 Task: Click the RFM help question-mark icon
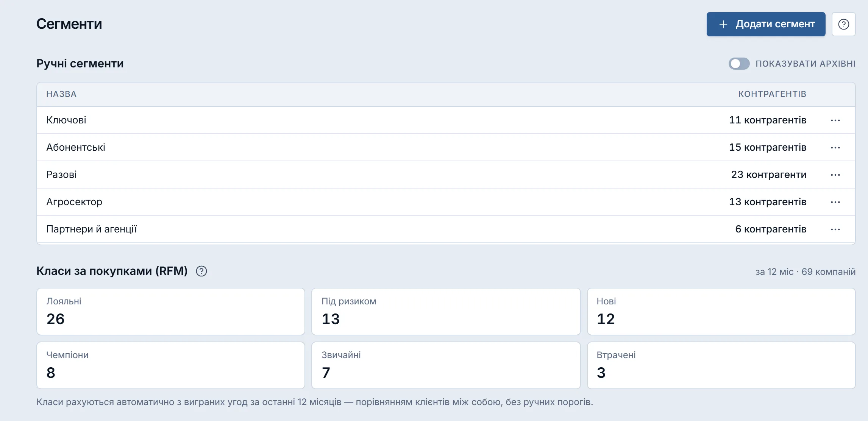tap(201, 271)
